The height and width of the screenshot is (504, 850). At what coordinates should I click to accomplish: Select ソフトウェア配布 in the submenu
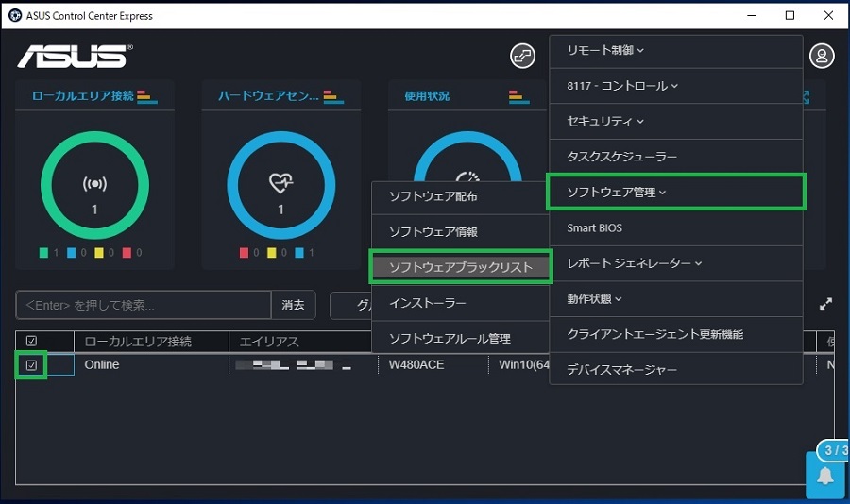[x=460, y=196]
